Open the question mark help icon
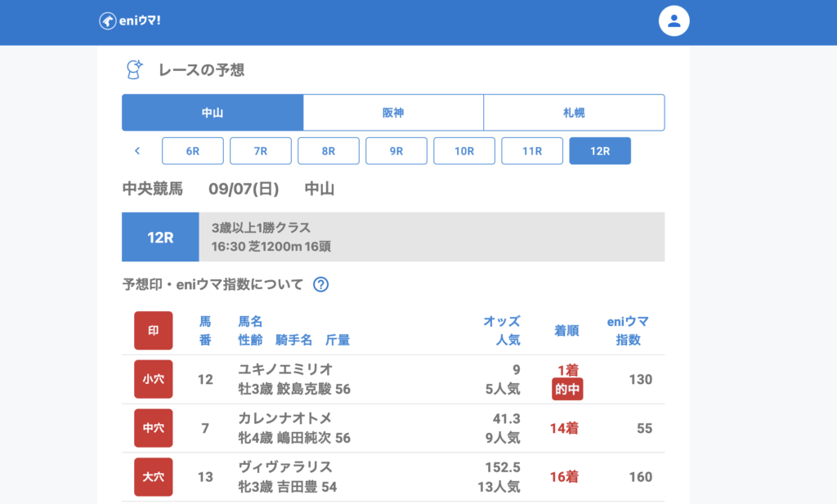This screenshot has width=837, height=504. (x=321, y=284)
